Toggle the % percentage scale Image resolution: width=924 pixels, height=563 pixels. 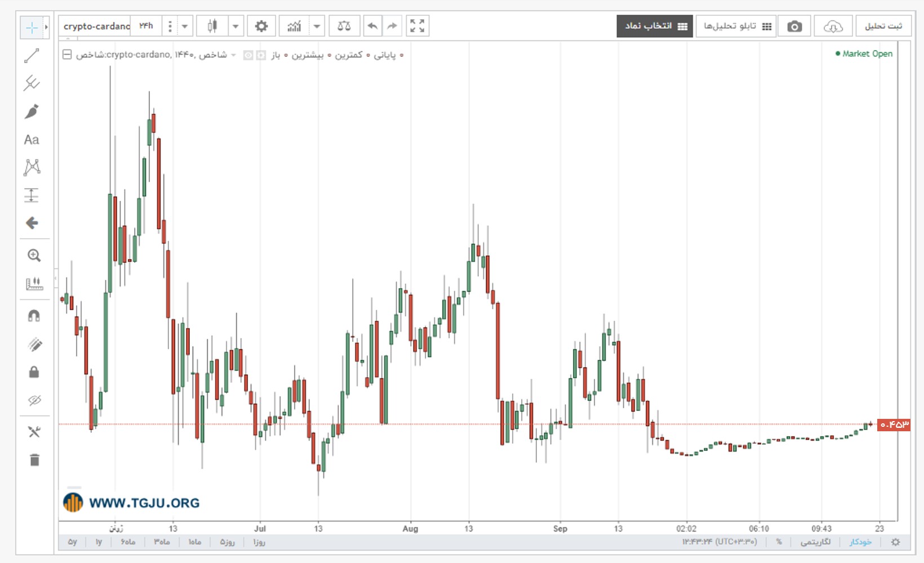[779, 542]
